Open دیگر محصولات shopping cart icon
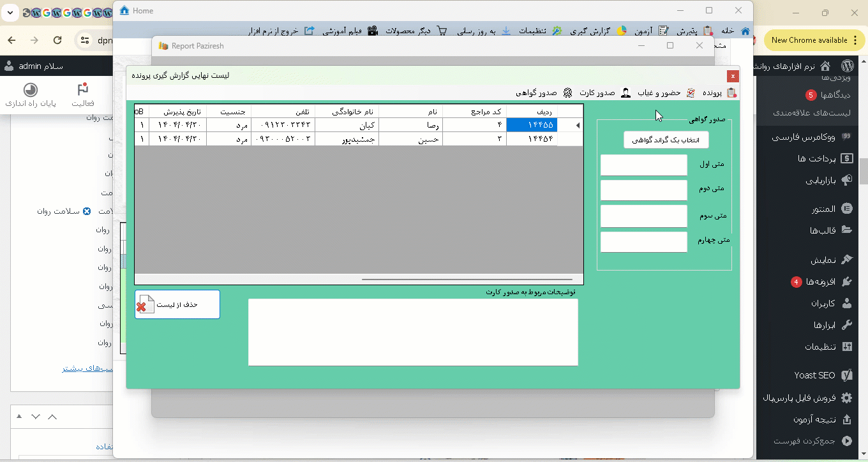Screen dimensions: 868x462 click(442, 31)
